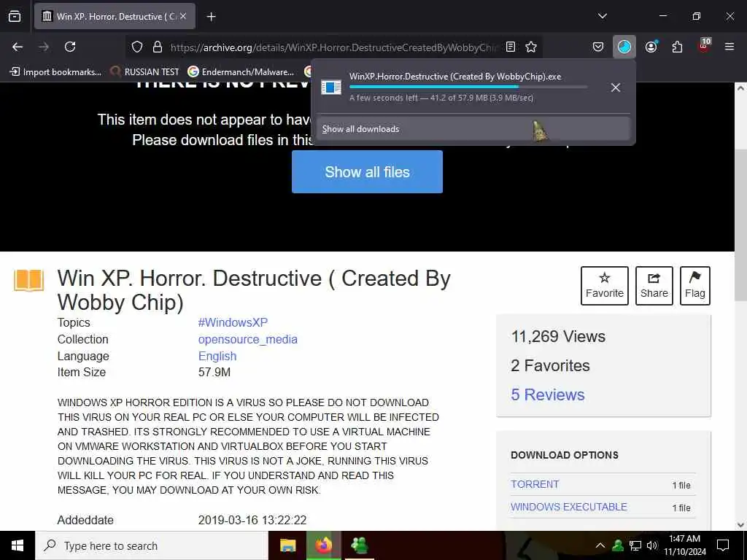Open the green people app in taskbar
Screen dimensions: 747x560
tap(359, 545)
